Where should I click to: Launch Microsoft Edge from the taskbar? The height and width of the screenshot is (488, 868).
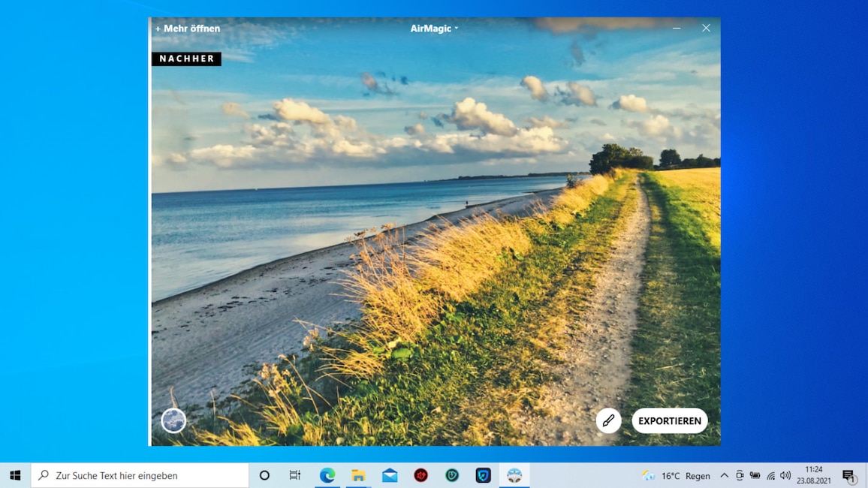click(327, 475)
